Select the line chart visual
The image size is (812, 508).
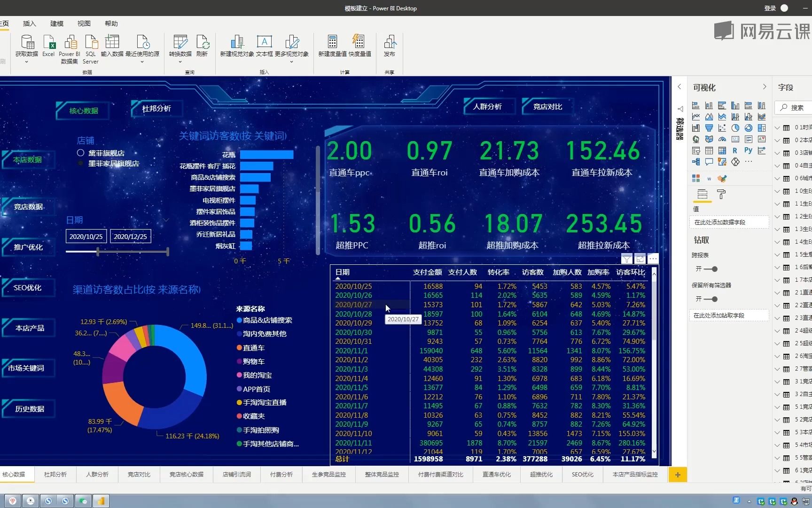pos(696,117)
